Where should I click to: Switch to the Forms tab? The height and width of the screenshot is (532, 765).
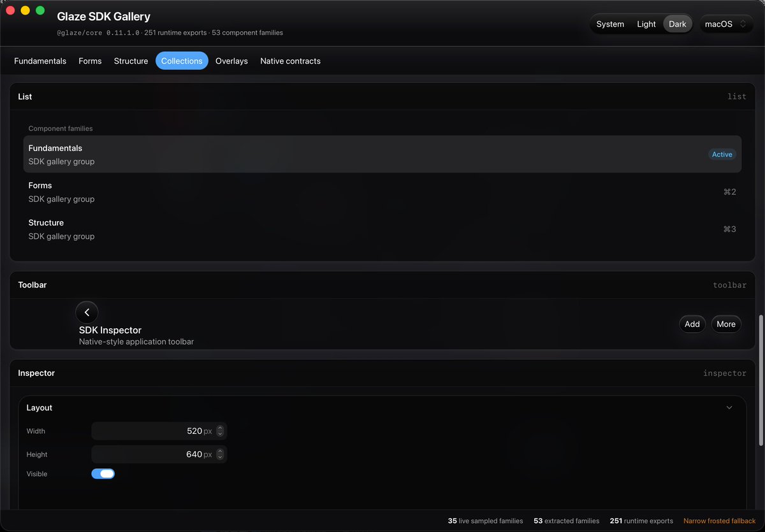(90, 61)
